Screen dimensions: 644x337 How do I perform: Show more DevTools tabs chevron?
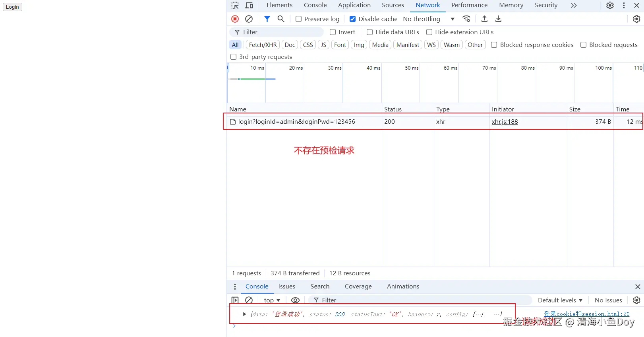[573, 6]
